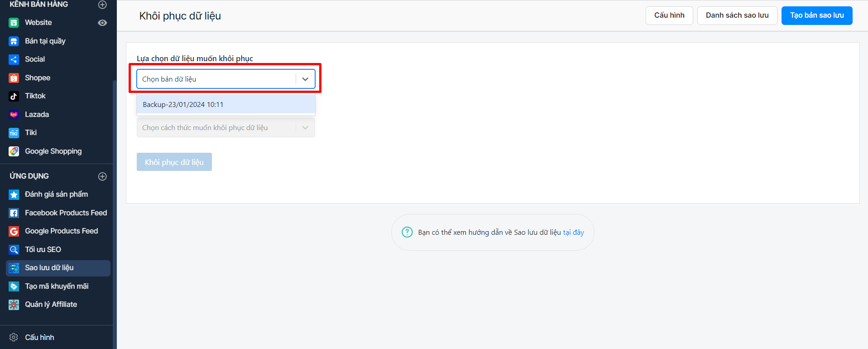This screenshot has width=868, height=349.
Task: Open the Tiki channel
Action: pyautogui.click(x=31, y=133)
